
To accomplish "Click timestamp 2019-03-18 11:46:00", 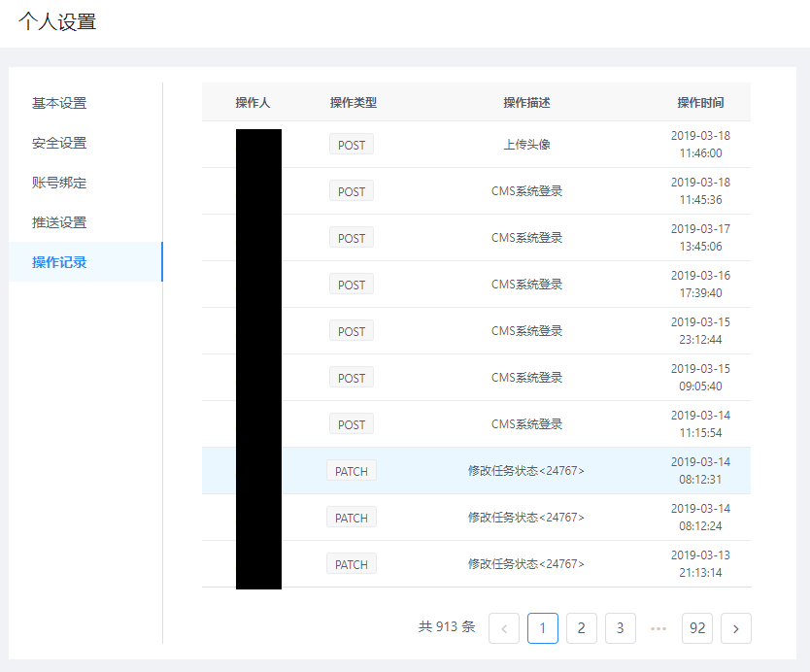I will (700, 144).
